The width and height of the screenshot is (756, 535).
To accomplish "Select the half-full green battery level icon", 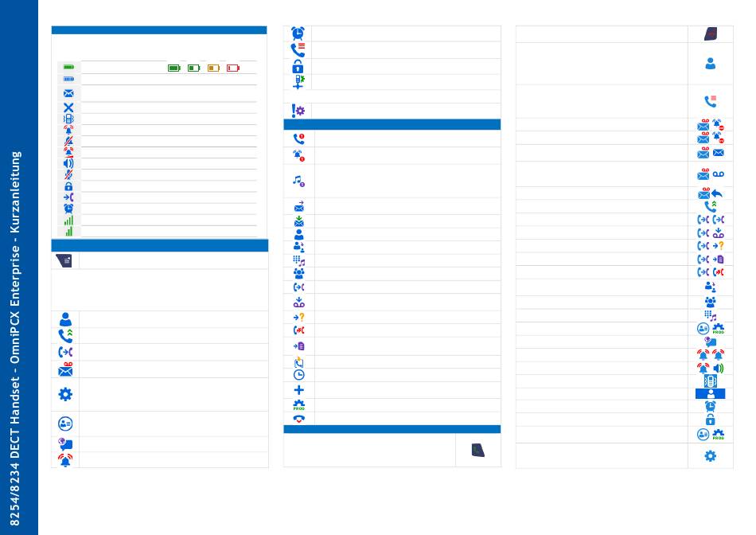I will pyautogui.click(x=194, y=68).
